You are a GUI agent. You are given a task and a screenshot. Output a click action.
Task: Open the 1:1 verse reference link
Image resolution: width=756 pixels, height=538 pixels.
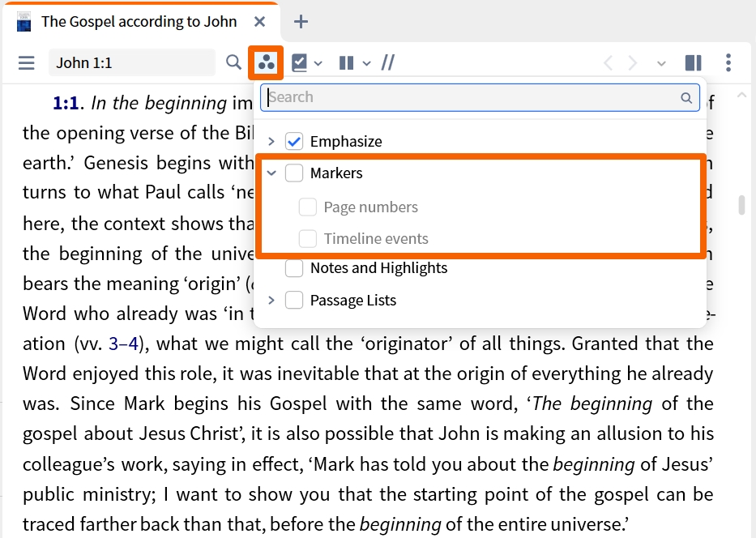point(66,103)
